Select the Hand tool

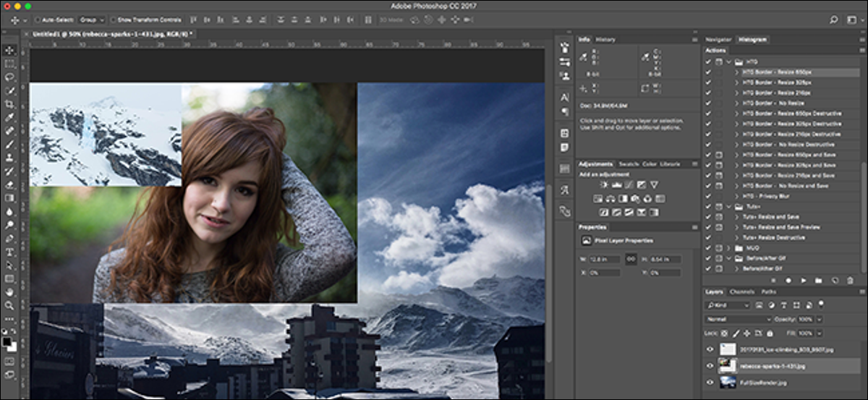pyautogui.click(x=10, y=292)
